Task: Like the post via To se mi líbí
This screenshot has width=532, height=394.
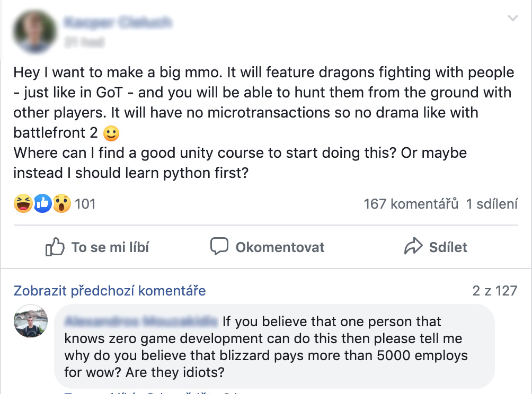Action: [97, 247]
